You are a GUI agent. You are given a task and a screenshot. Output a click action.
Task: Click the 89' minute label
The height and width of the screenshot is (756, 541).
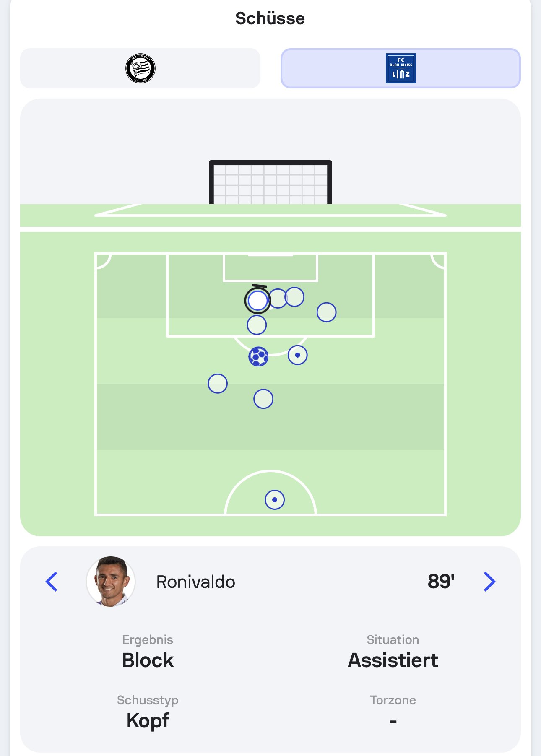click(441, 582)
